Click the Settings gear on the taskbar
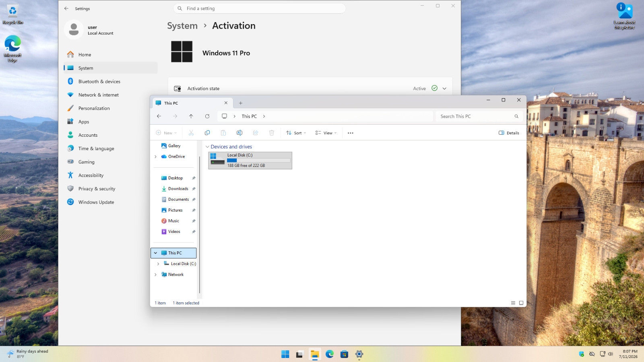 359,354
